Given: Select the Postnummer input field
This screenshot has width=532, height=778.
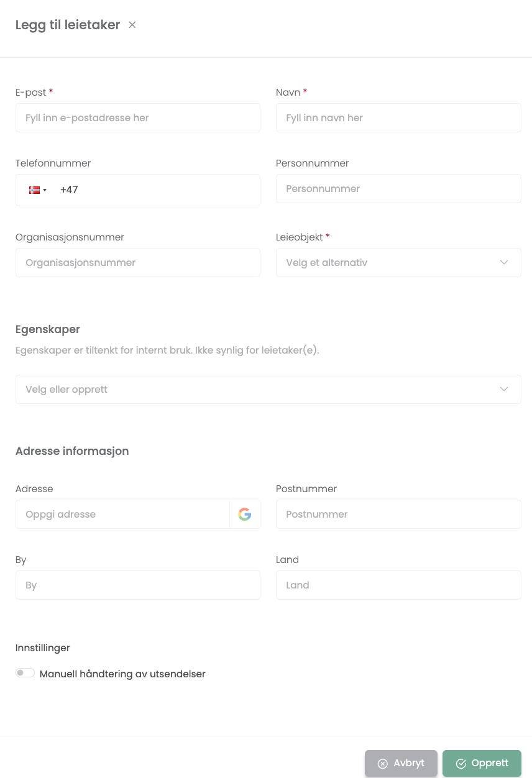Looking at the screenshot, I should click(398, 515).
